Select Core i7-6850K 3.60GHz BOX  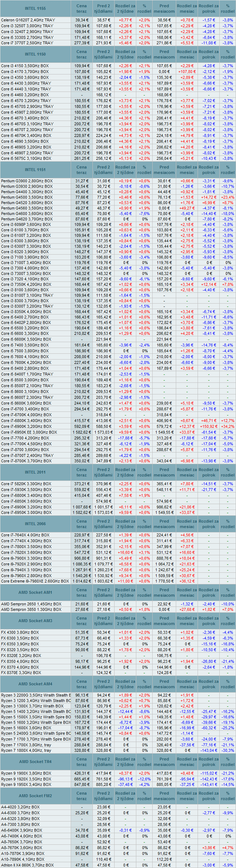tap(26, 501)
